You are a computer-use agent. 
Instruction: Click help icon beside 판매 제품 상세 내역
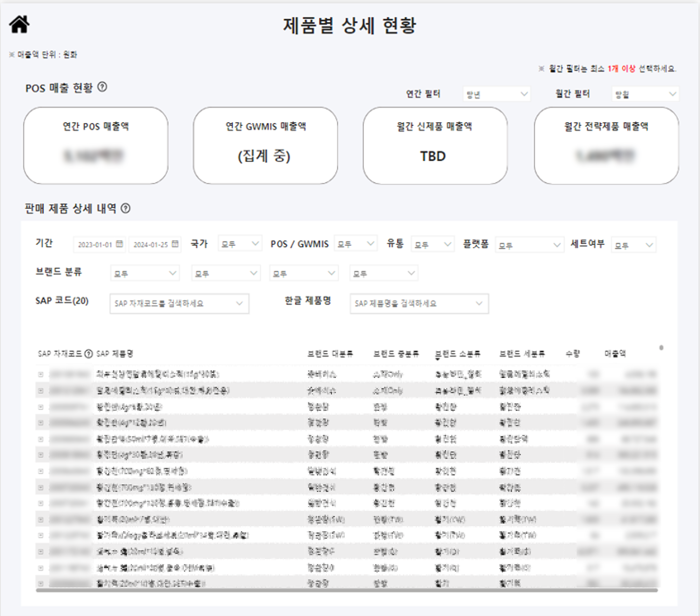coord(126,208)
